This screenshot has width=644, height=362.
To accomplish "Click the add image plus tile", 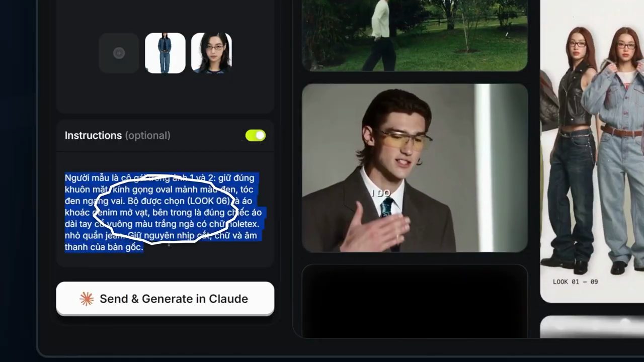I will click(x=119, y=53).
